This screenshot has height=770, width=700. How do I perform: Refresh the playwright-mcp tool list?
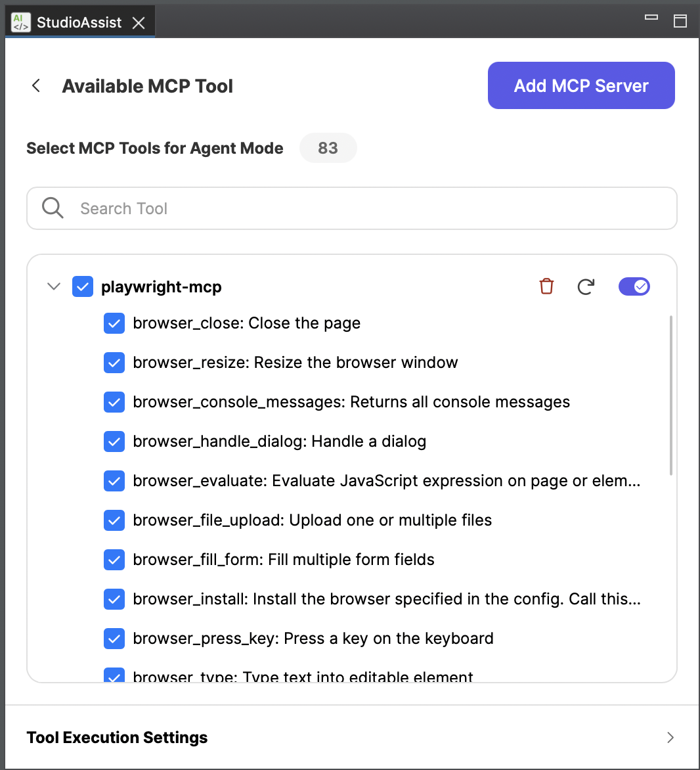pyautogui.click(x=586, y=286)
